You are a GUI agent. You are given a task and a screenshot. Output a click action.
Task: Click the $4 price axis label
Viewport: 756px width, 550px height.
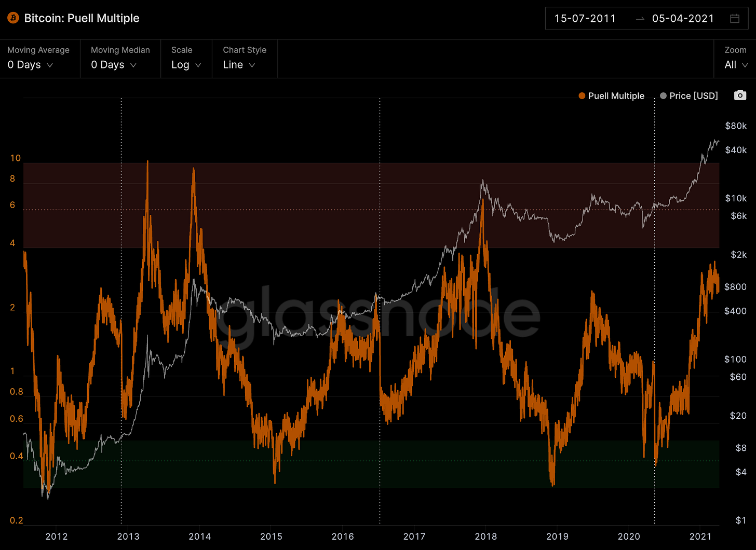click(741, 472)
